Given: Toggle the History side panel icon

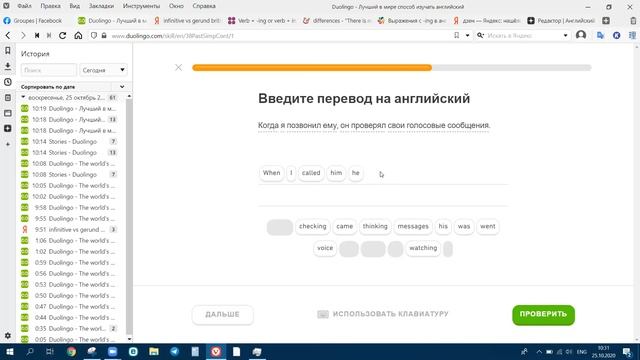Looking at the screenshot, I should [x=8, y=82].
